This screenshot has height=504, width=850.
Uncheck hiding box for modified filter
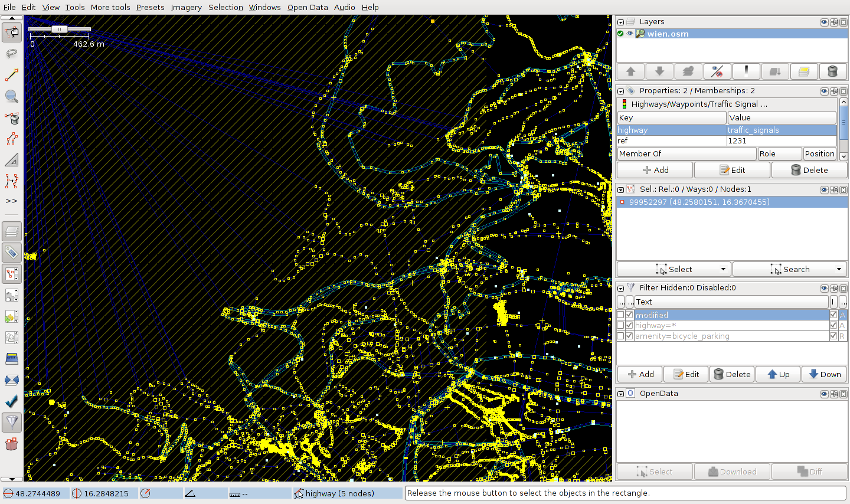pos(629,315)
